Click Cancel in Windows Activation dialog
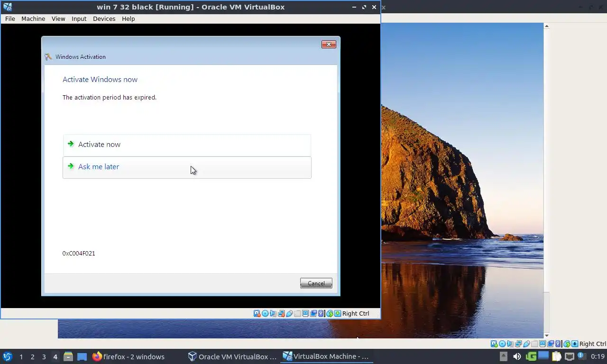Screen dimensions: 607x364 pos(316,283)
